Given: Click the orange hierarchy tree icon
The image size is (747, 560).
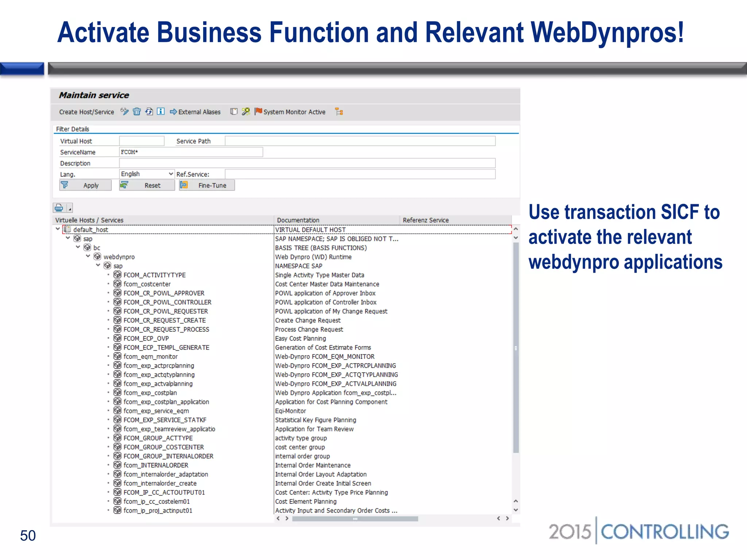Looking at the screenshot, I should click(x=339, y=112).
